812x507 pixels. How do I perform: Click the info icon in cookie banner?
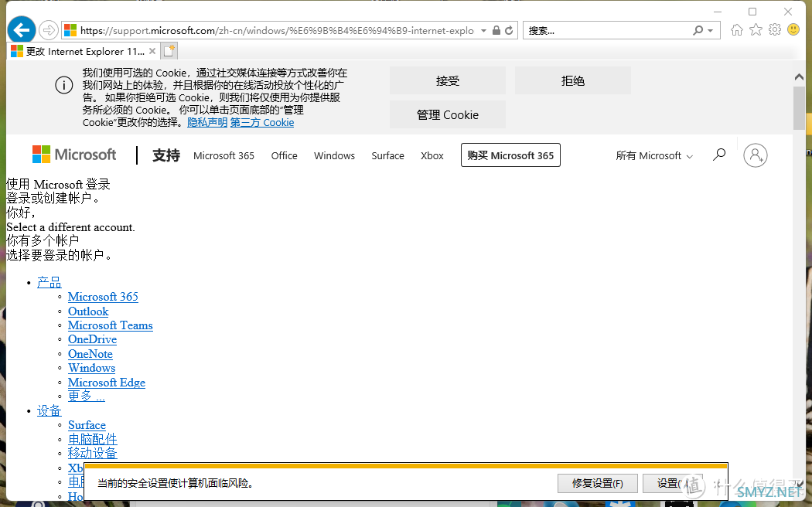(x=64, y=85)
